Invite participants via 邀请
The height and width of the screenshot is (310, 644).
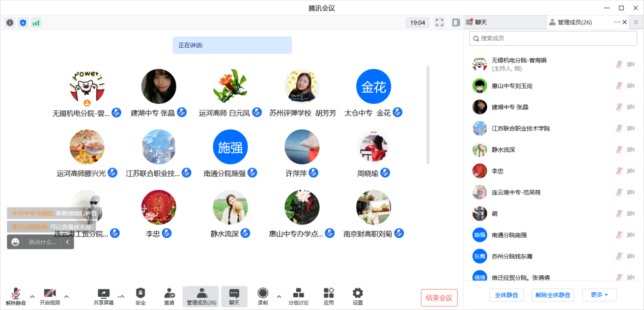pos(169,296)
